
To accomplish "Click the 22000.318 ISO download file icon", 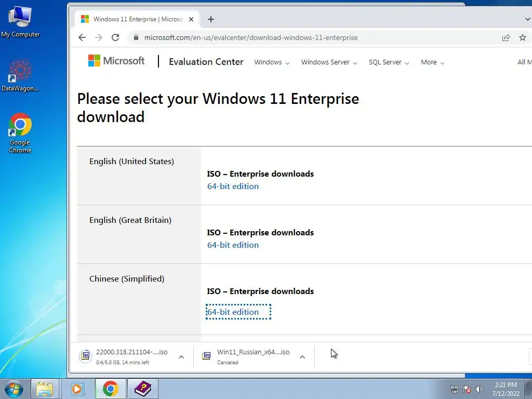I will click(x=86, y=356).
